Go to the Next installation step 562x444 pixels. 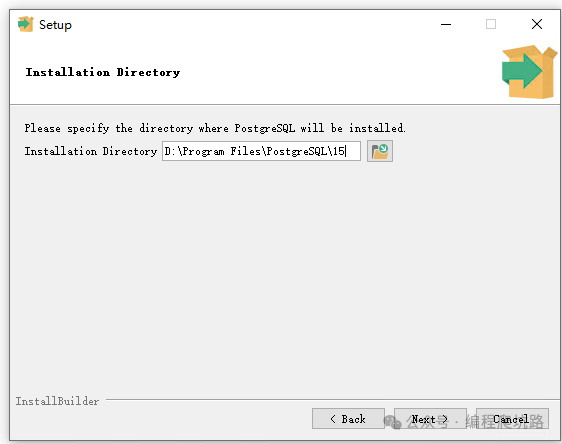pos(430,419)
